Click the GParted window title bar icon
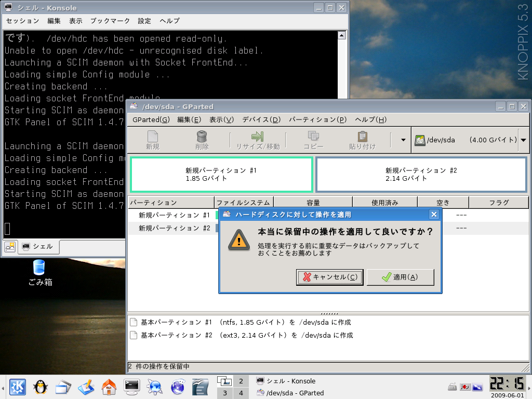Viewport: 532px width, 399px height. (134, 106)
